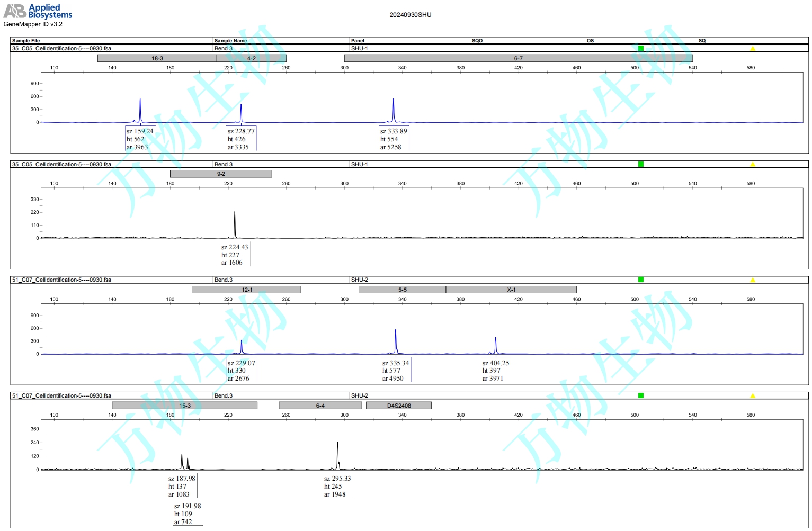The height and width of the screenshot is (531, 812).
Task: Click the X-1 marker bar
Action: pos(511,290)
